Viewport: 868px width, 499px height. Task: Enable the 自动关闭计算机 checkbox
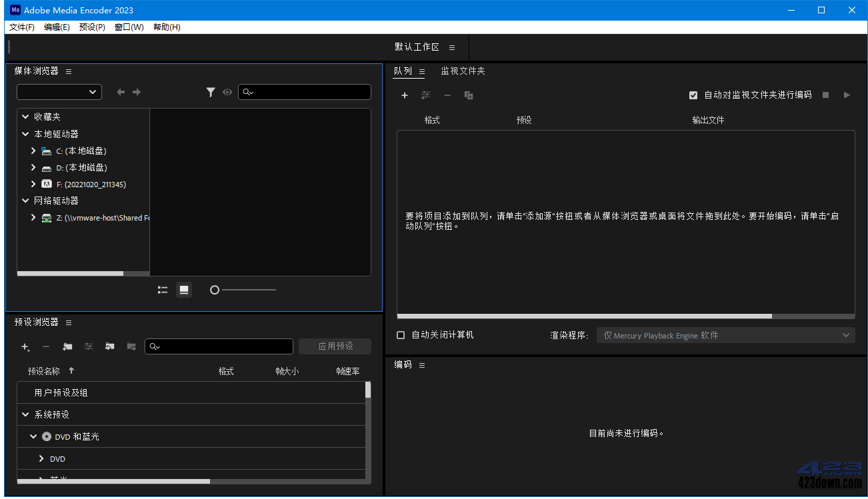(401, 335)
